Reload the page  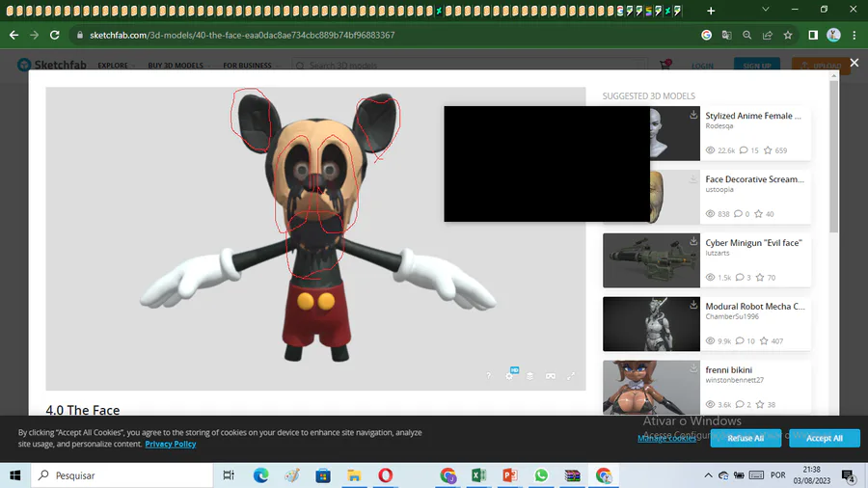click(x=54, y=35)
